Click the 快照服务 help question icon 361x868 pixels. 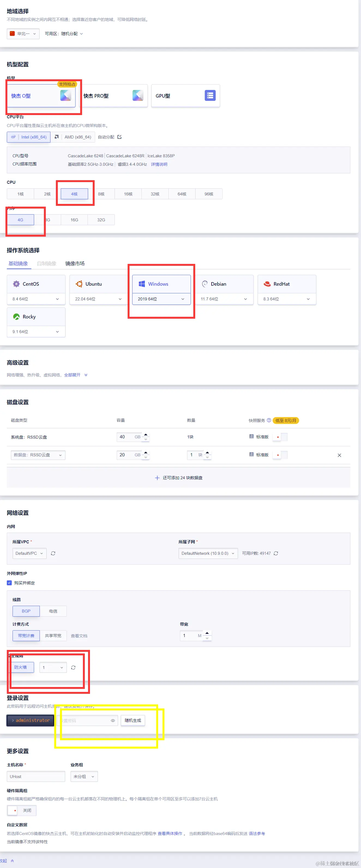click(269, 421)
